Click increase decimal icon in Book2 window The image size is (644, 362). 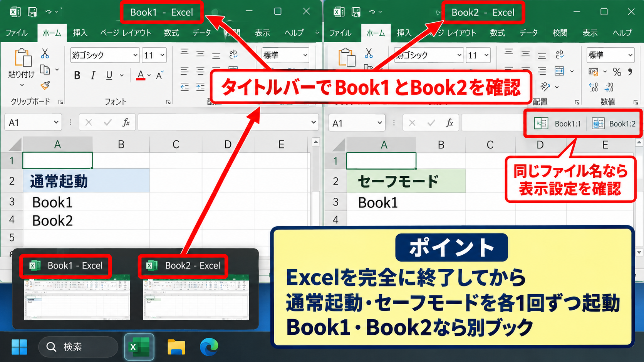(x=594, y=87)
